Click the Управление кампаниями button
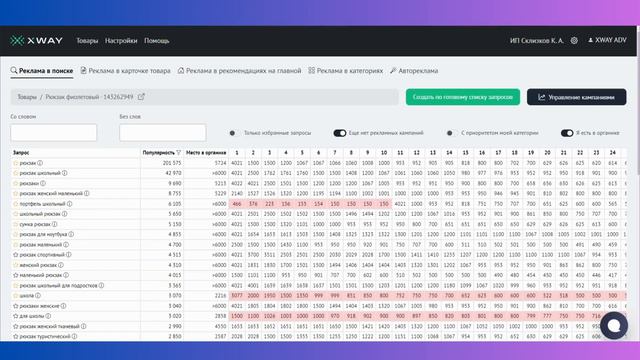Screen dimensions: 640x360 click(576, 97)
